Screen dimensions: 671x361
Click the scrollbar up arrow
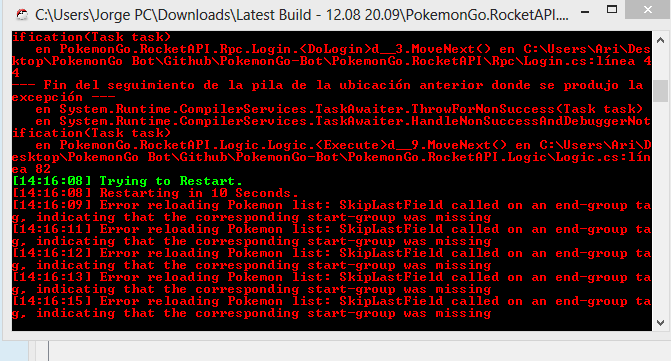660,41
